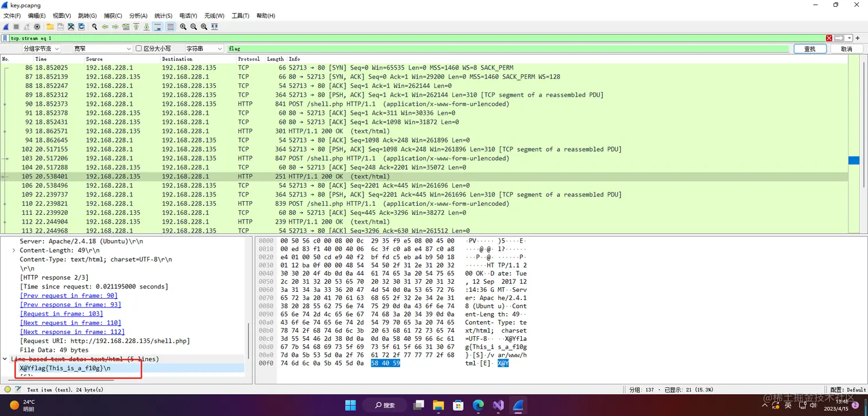This screenshot has height=416, width=868.
Task: Jump to the last packet
Action: [146, 26]
